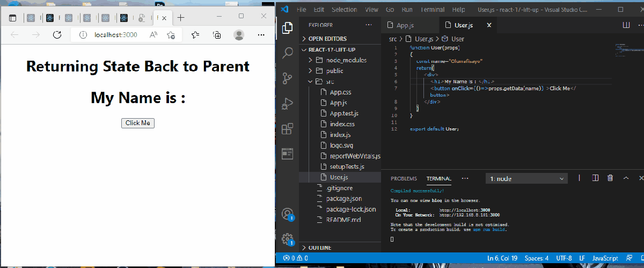
Task: Change line ending via 'LF' status item
Action: (582, 258)
